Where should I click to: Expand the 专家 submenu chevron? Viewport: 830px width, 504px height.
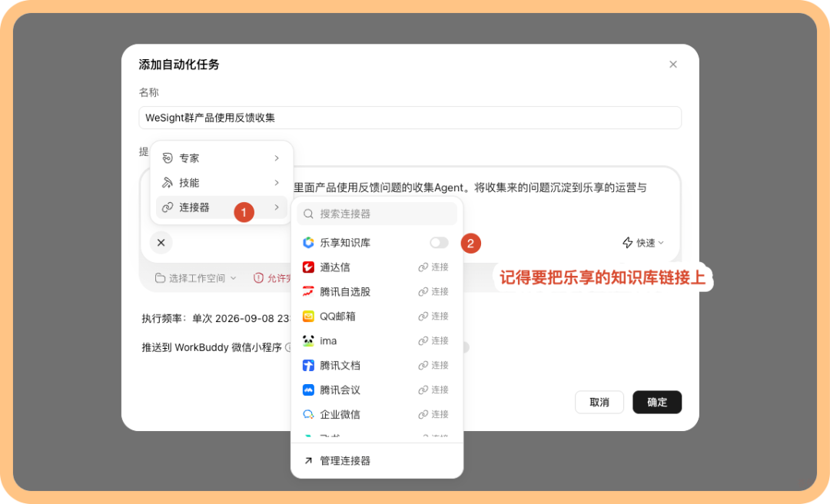tap(277, 157)
